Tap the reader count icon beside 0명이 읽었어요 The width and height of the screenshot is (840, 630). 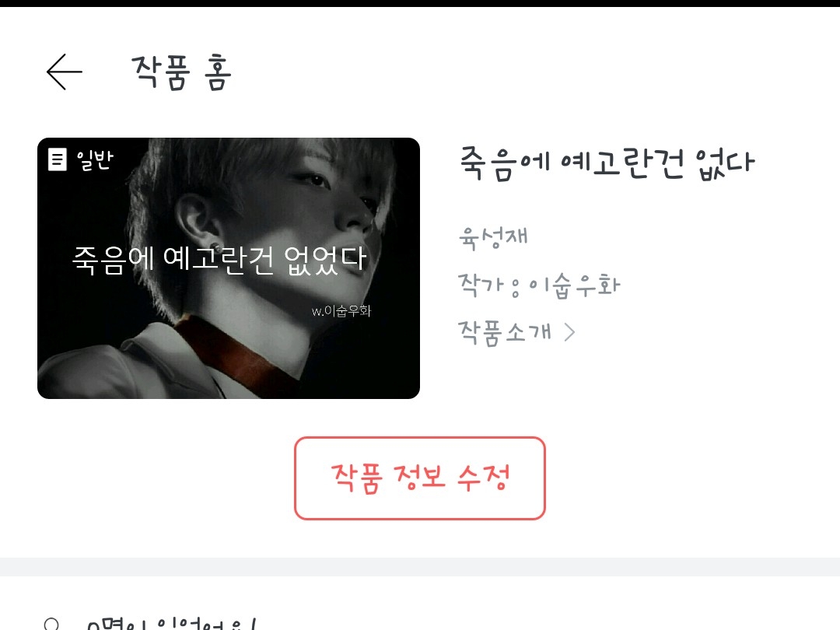point(51,625)
